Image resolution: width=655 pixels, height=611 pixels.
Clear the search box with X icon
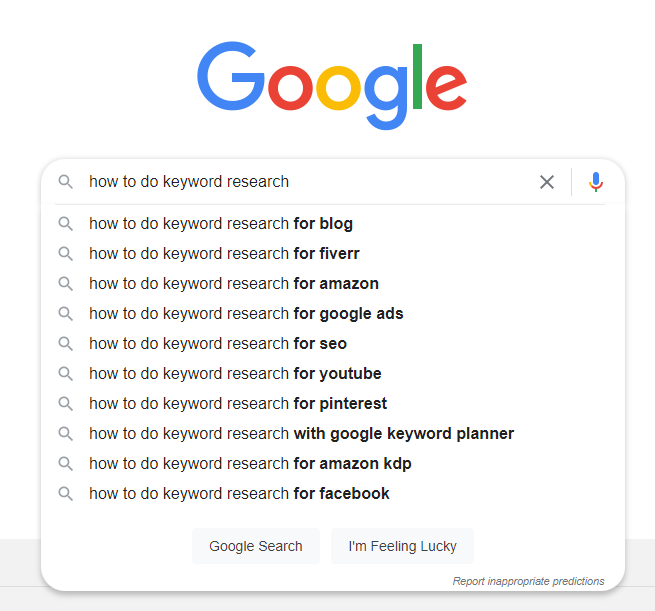point(547,182)
